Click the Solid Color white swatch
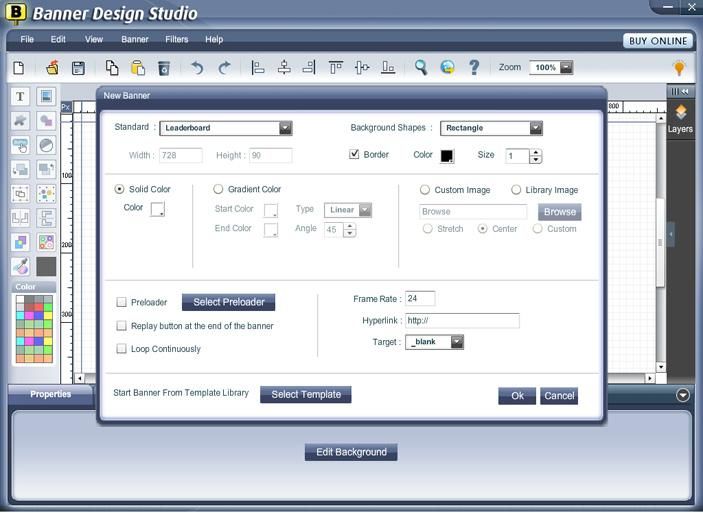 coord(158,209)
